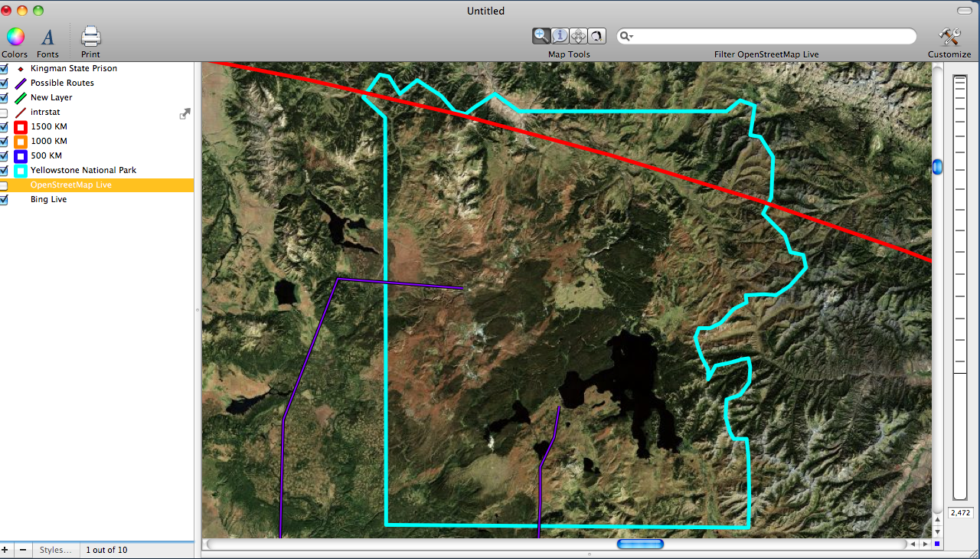Screen dimensions: 980x559
Task: Select the Pan map tool
Action: pyautogui.click(x=578, y=35)
